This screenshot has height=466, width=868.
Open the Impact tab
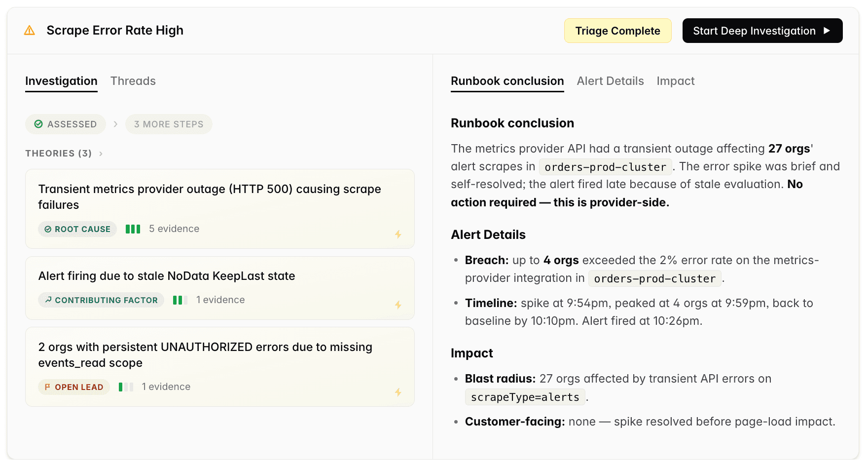(676, 81)
